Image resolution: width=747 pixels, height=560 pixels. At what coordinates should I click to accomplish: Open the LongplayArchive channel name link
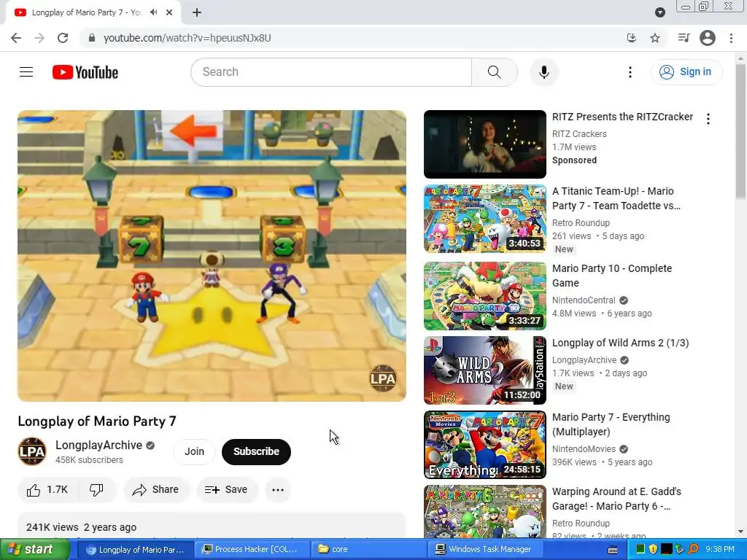(98, 445)
